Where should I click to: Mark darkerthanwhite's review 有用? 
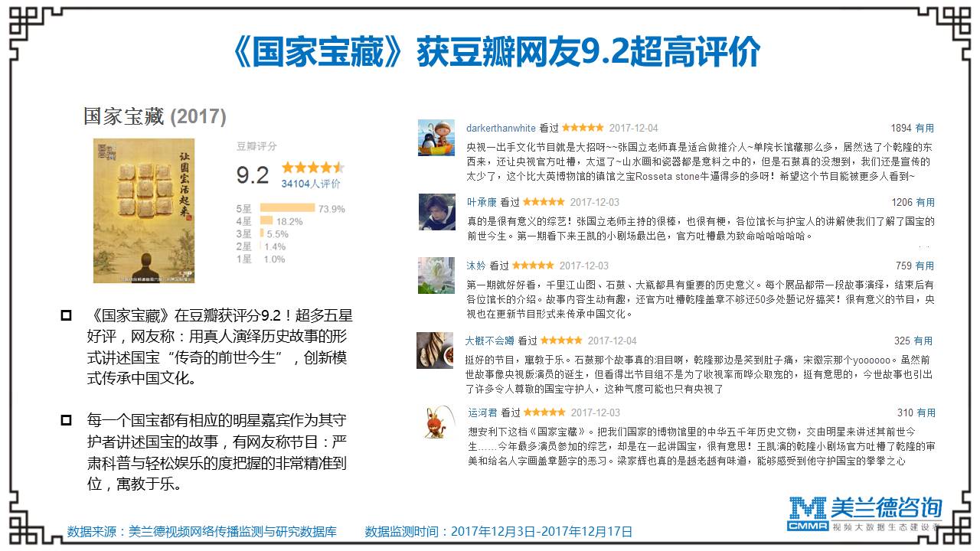coord(925,128)
